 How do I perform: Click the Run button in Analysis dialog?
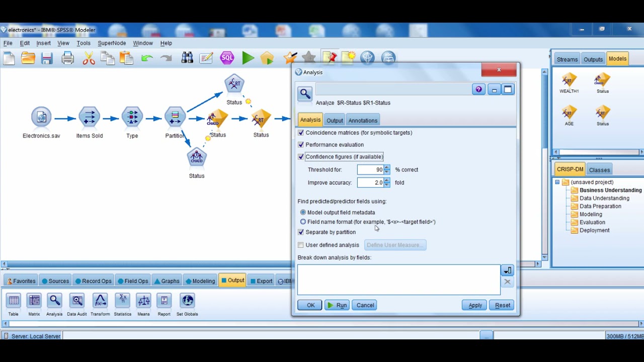(337, 305)
